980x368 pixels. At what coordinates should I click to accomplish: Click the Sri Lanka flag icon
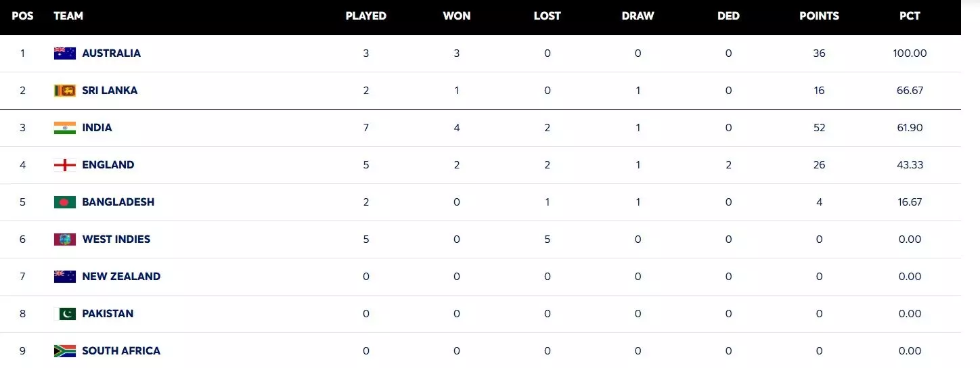65,91
